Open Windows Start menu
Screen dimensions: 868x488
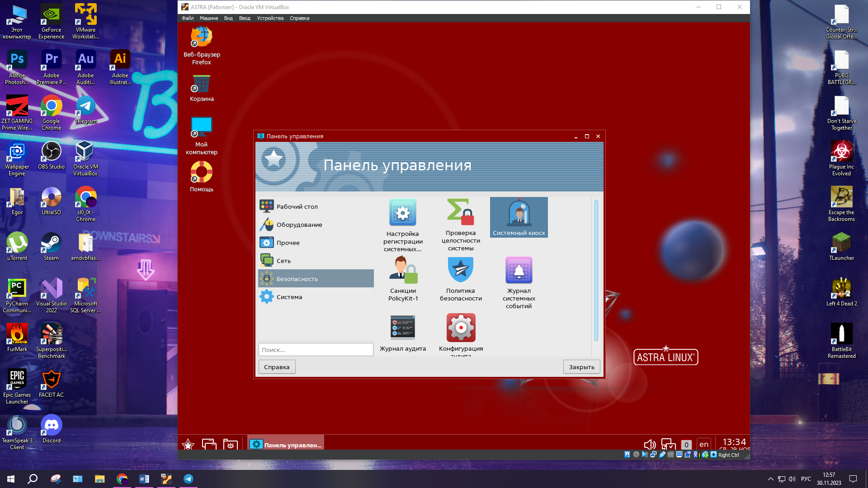point(11,479)
